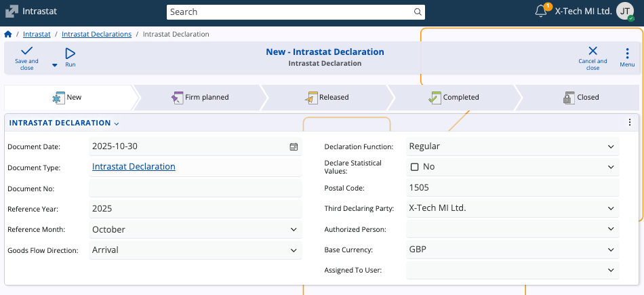Click the search magnifier icon
644x295 pixels.
tap(418, 12)
